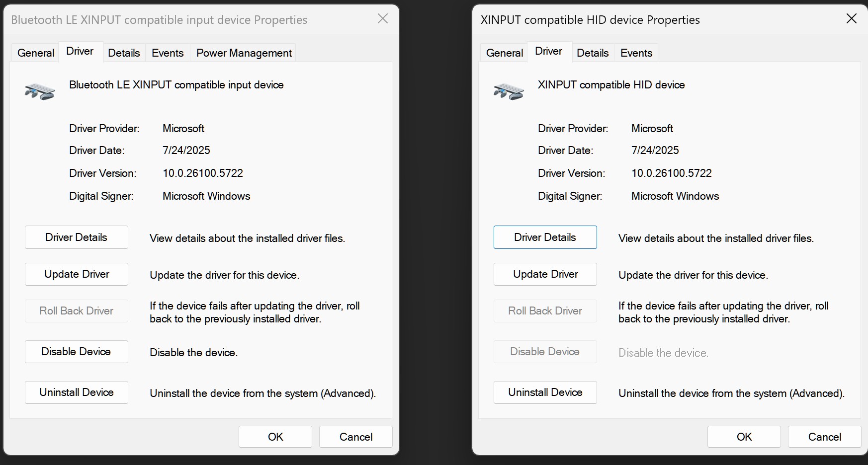Switch to Details tab in XINPUT HID device Properties
Image resolution: width=868 pixels, height=465 pixels.
(593, 53)
